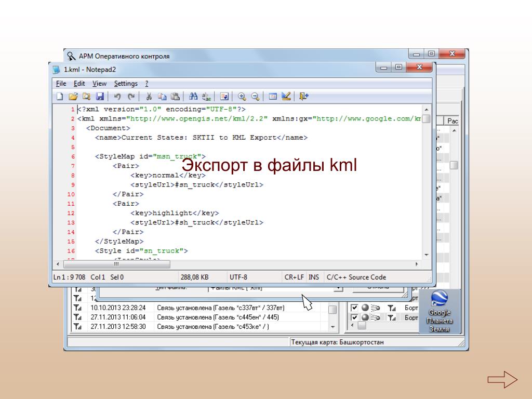Screen dimensions: 532x399
Task: Click the Рас column header
Action: click(453, 121)
